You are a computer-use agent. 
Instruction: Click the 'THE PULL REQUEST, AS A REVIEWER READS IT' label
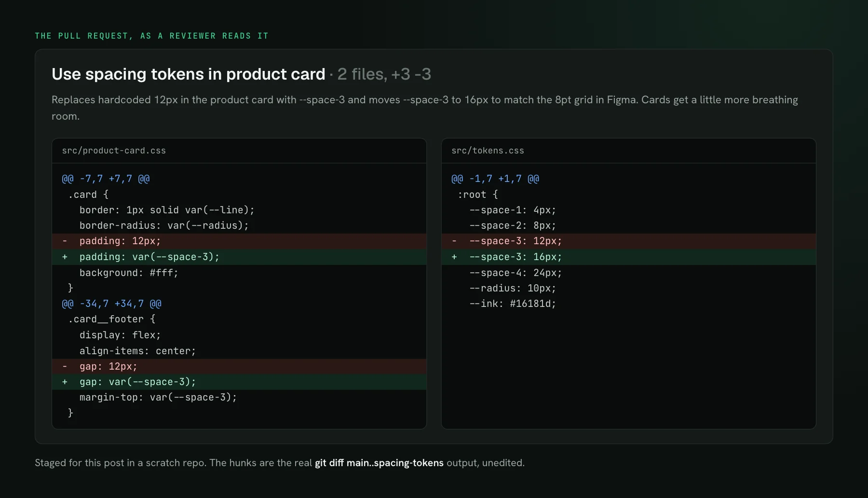(151, 36)
